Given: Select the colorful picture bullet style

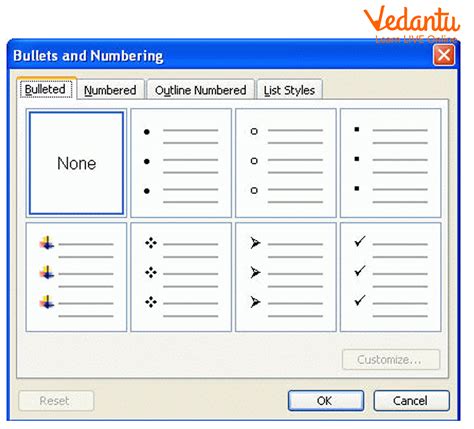Looking at the screenshot, I should (x=76, y=277).
